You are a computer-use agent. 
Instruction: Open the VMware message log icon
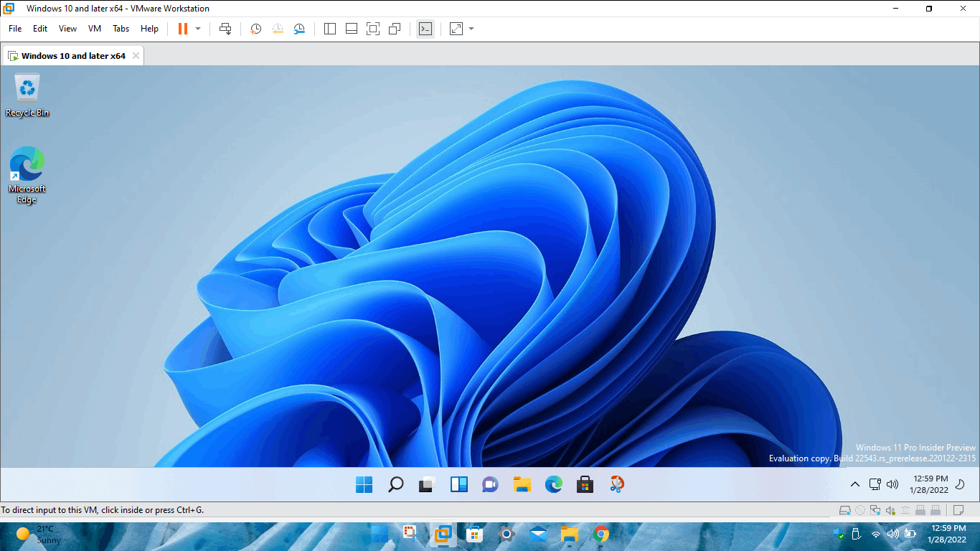(x=958, y=511)
